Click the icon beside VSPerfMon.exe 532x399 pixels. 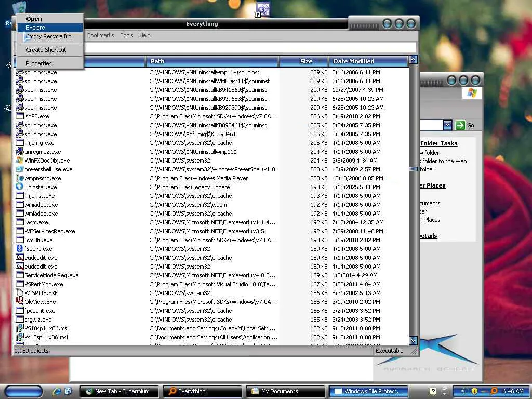pyautogui.click(x=19, y=284)
